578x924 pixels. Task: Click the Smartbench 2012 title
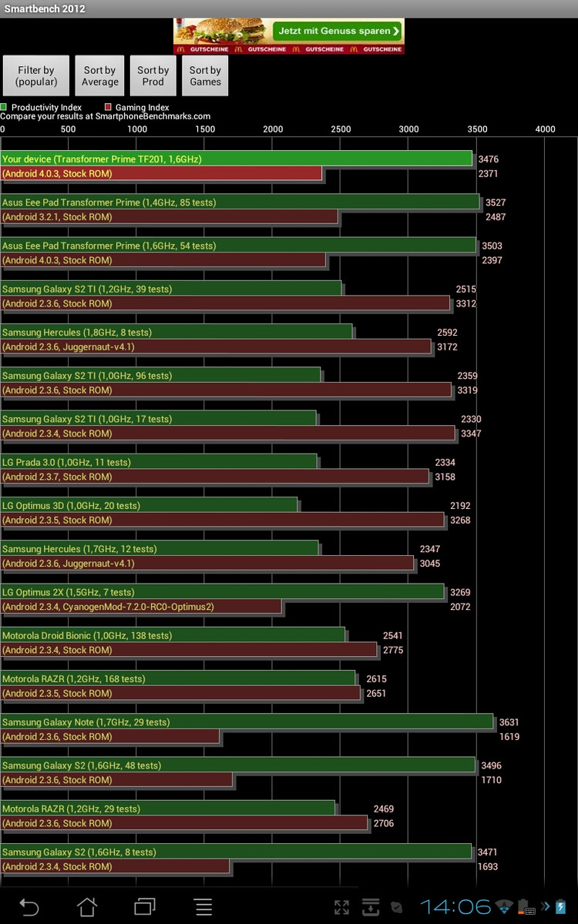(x=43, y=9)
